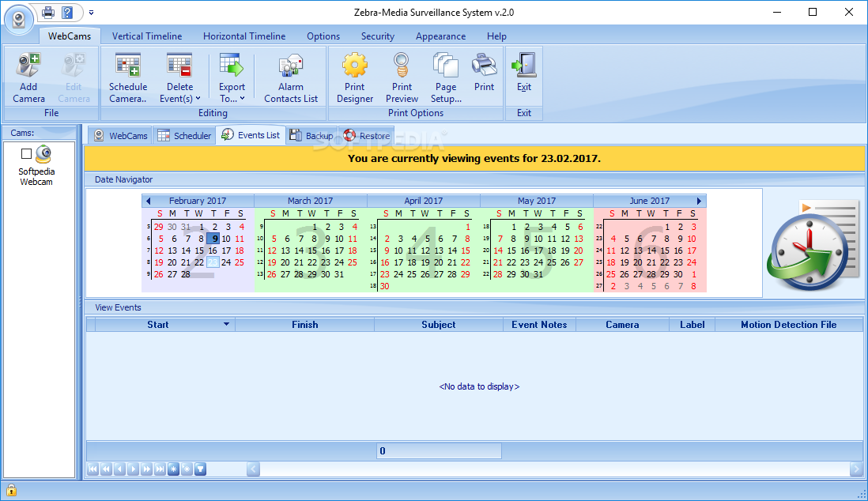This screenshot has width=868, height=501.
Task: Click the quick-access printer icon in title bar
Action: pos(48,12)
